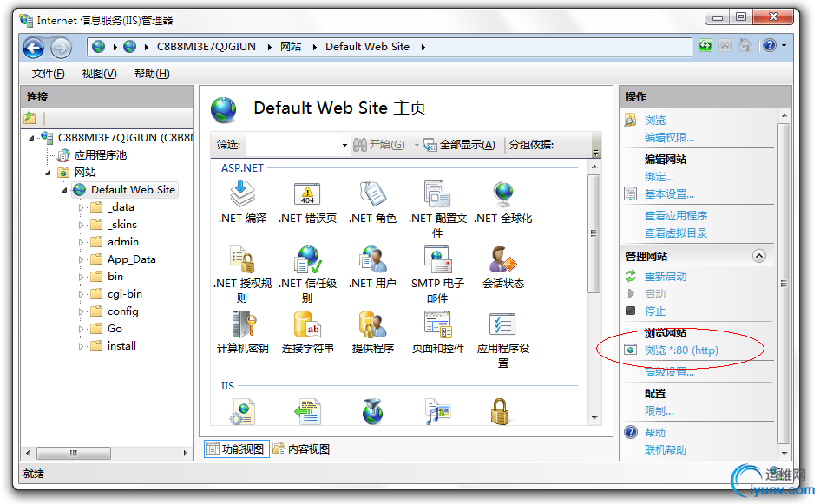Expand the _data folder node
This screenshot has height=504, width=820.
(81, 207)
